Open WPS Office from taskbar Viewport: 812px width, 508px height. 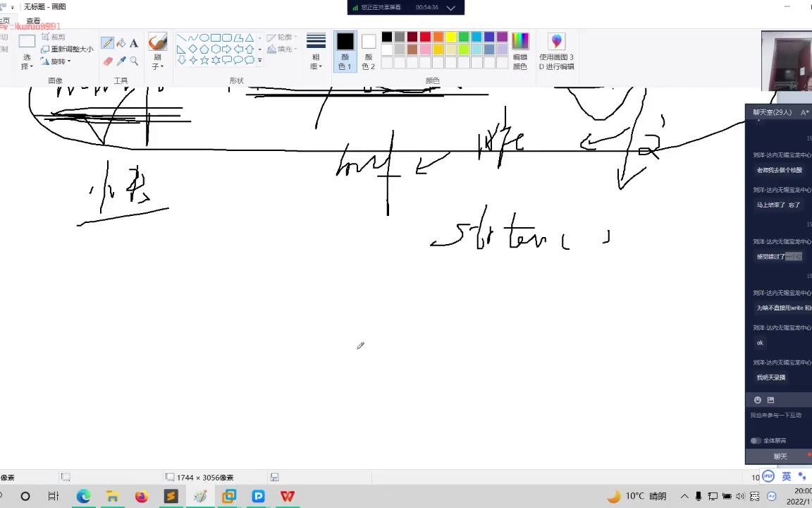coord(288,496)
